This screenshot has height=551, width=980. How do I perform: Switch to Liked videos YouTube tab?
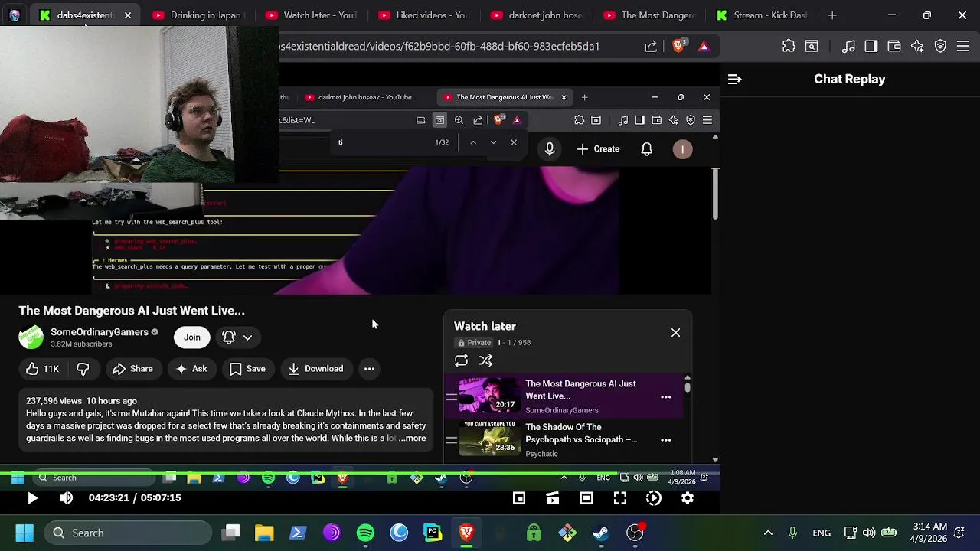(423, 15)
